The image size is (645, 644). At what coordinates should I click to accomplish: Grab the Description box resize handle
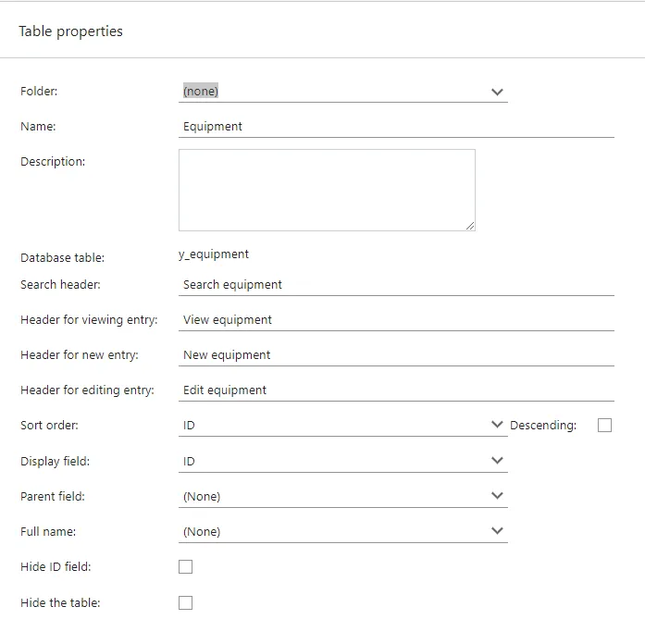pyautogui.click(x=470, y=225)
